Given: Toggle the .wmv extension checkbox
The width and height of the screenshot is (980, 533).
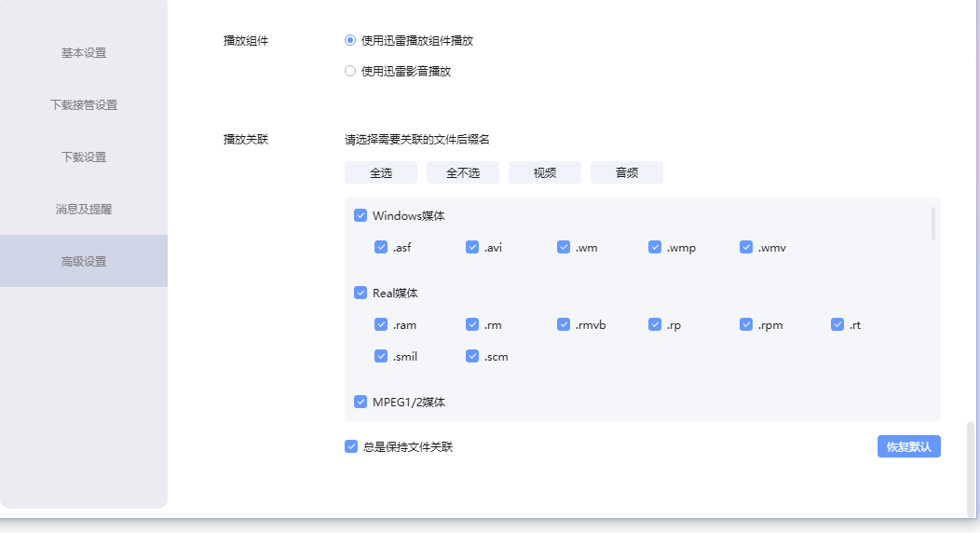Looking at the screenshot, I should 746,247.
